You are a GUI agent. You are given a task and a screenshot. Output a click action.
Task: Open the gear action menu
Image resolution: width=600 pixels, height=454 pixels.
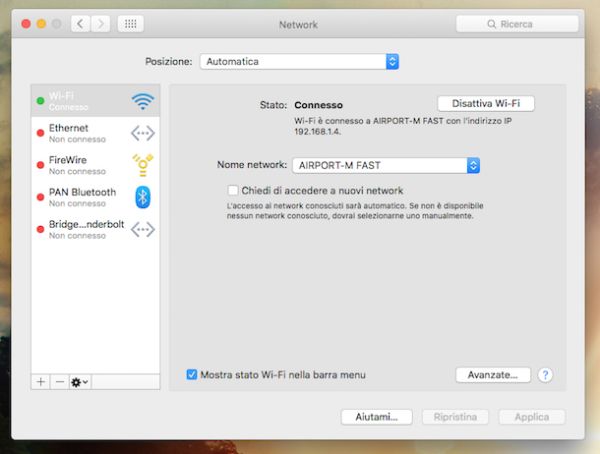tap(79, 382)
